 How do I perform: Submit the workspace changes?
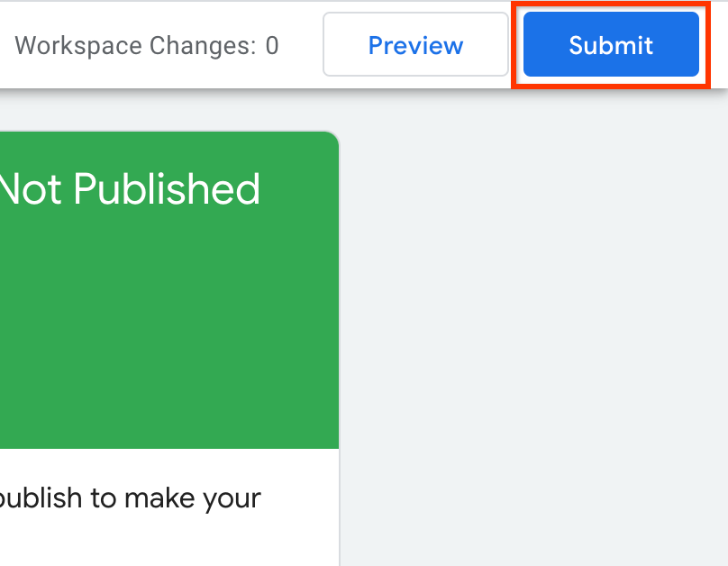[611, 45]
